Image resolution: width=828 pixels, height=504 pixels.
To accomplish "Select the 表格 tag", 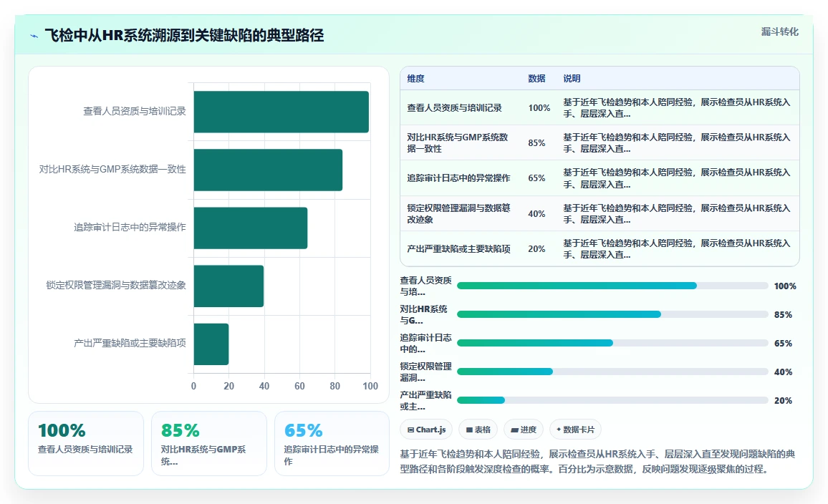I will [478, 430].
